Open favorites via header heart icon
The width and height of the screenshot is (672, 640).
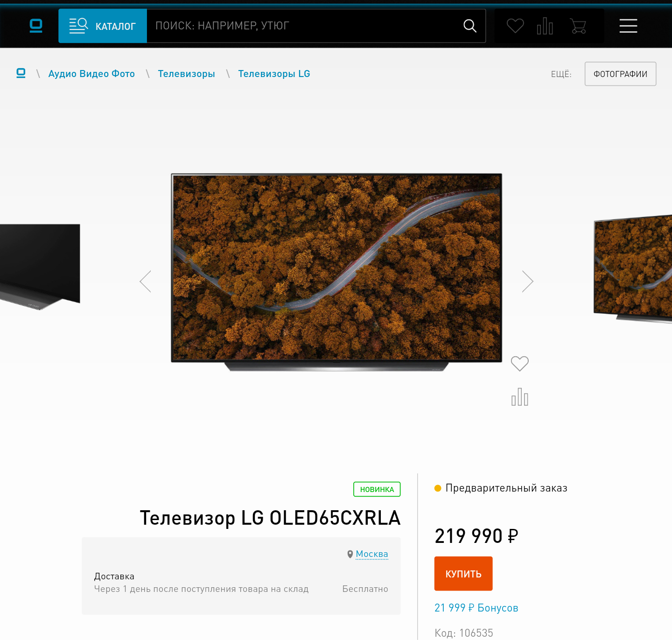pos(515,26)
